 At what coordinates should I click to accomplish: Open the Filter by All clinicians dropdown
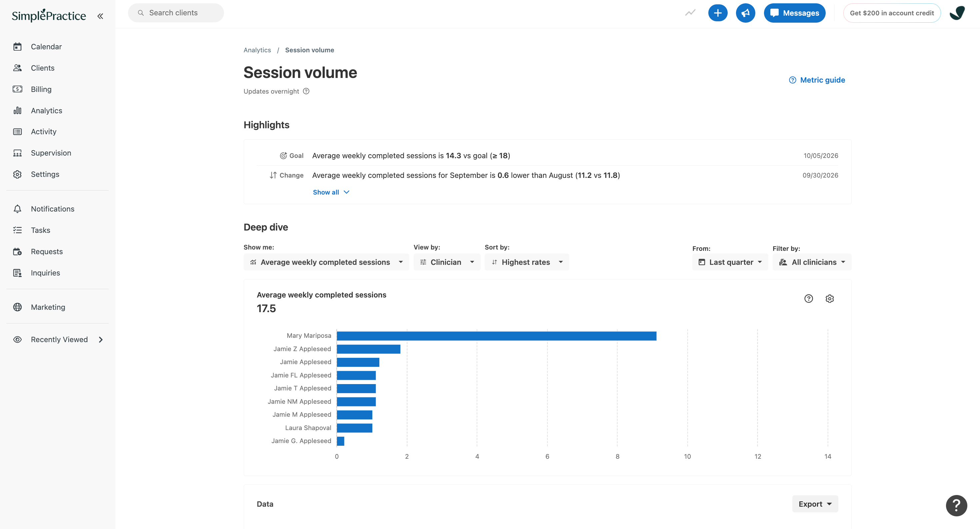tap(811, 262)
